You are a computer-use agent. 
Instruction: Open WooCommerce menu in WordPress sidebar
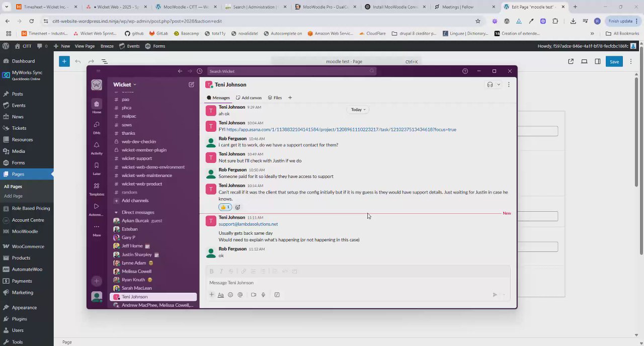pyautogui.click(x=27, y=246)
